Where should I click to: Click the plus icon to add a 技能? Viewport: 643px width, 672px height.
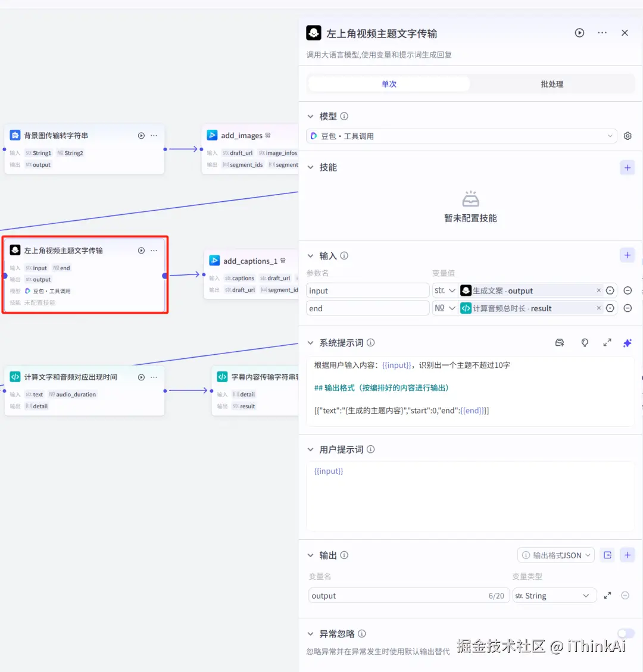click(627, 167)
